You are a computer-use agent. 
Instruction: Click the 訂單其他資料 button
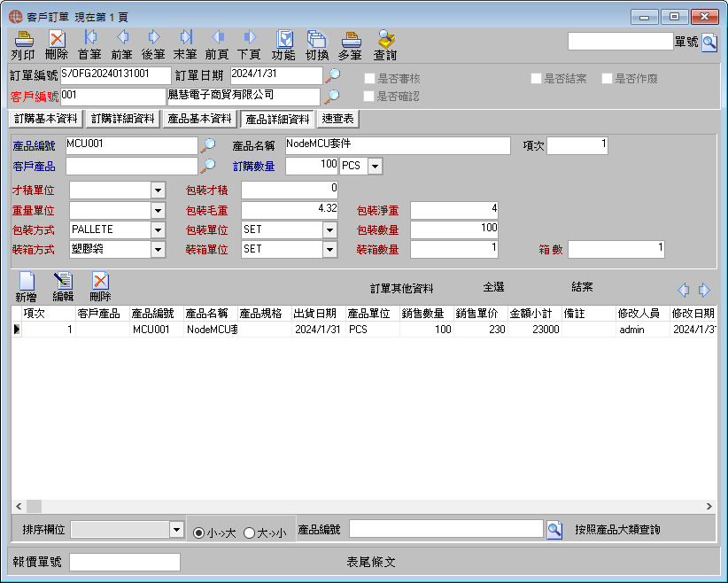coord(401,289)
